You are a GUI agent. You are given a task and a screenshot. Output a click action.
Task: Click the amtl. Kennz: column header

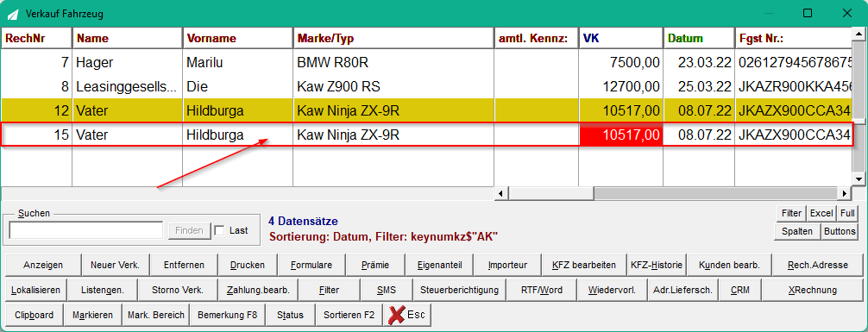536,38
